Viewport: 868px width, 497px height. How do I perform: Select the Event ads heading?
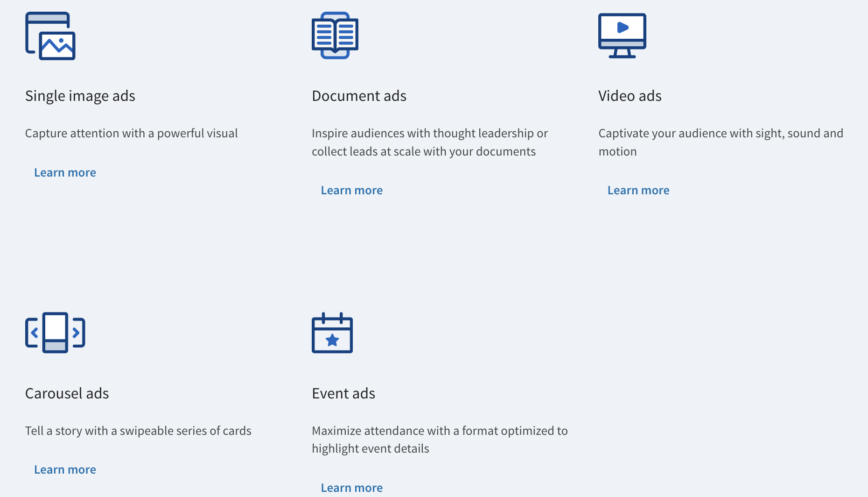click(x=343, y=393)
